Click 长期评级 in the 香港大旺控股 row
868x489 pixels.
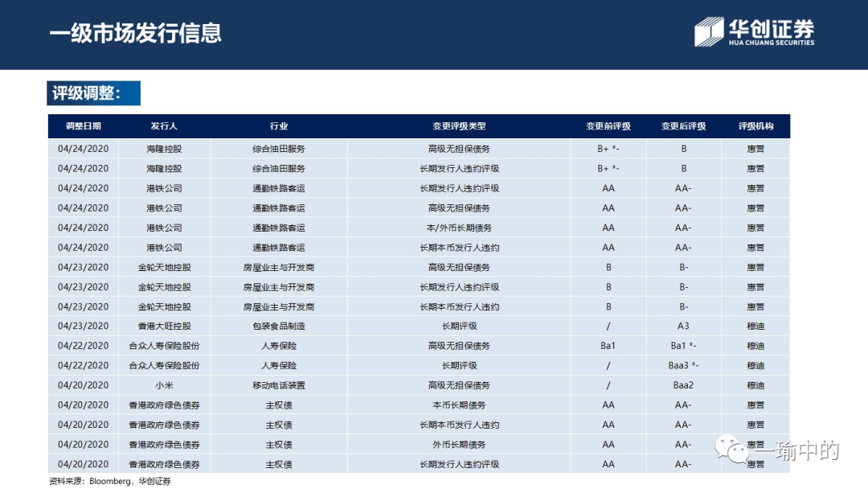click(459, 327)
